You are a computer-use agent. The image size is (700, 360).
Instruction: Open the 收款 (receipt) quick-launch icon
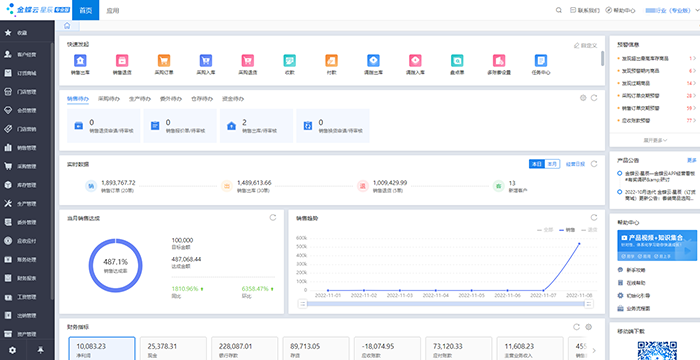[289, 61]
